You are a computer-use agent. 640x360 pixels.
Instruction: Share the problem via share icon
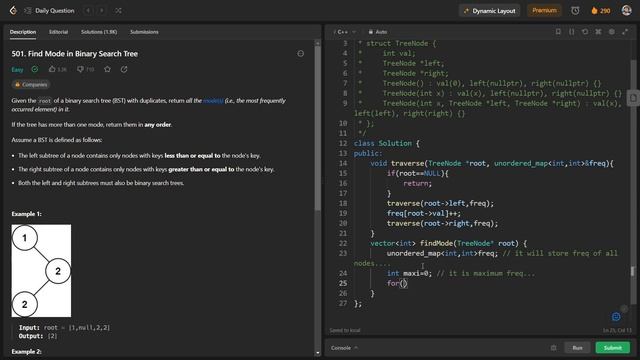[124, 69]
